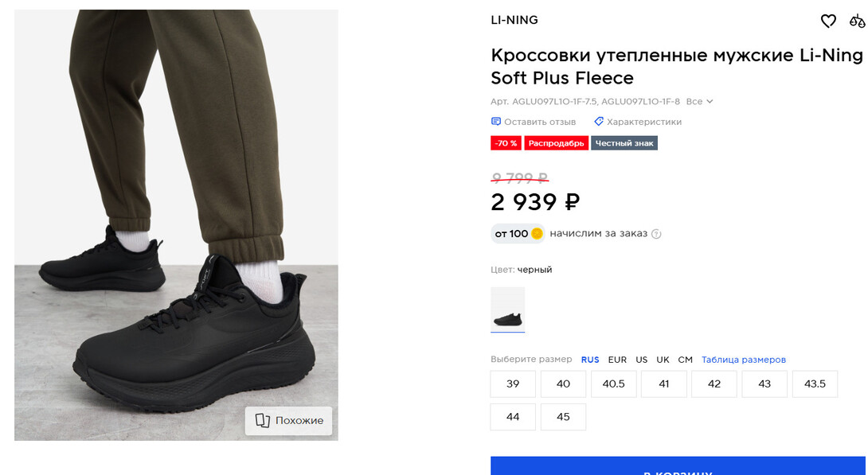Click the 'Распродабрь' sale badge

556,143
